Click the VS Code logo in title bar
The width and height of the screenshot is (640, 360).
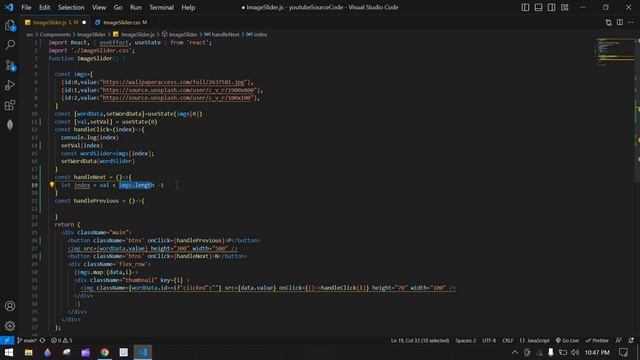(9, 7)
